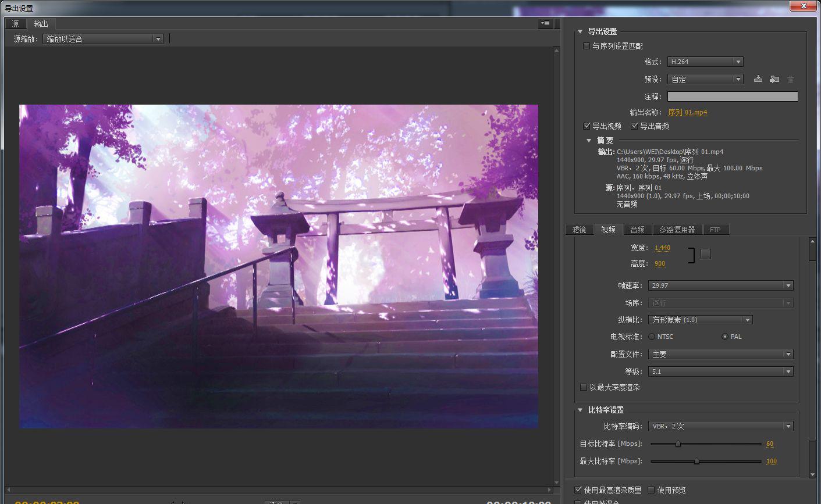Toggle the 与序列设置匹配 checkbox
The image size is (821, 504).
(587, 46)
